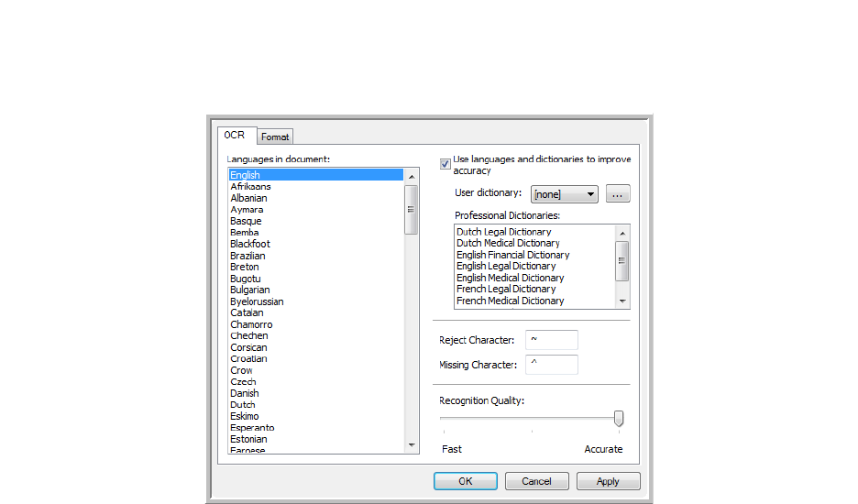This screenshot has width=858, height=504.
Task: Click languages list scroll down arrow
Action: coord(412,445)
